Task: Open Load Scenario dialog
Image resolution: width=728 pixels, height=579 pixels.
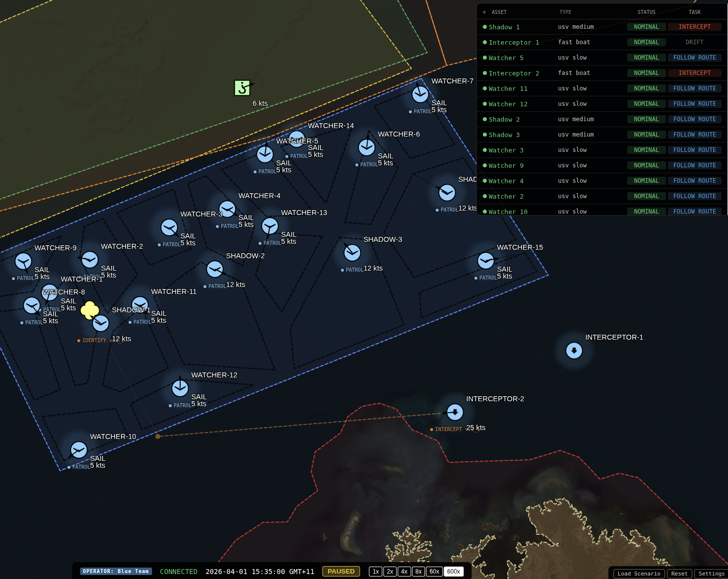Action: pyautogui.click(x=639, y=574)
